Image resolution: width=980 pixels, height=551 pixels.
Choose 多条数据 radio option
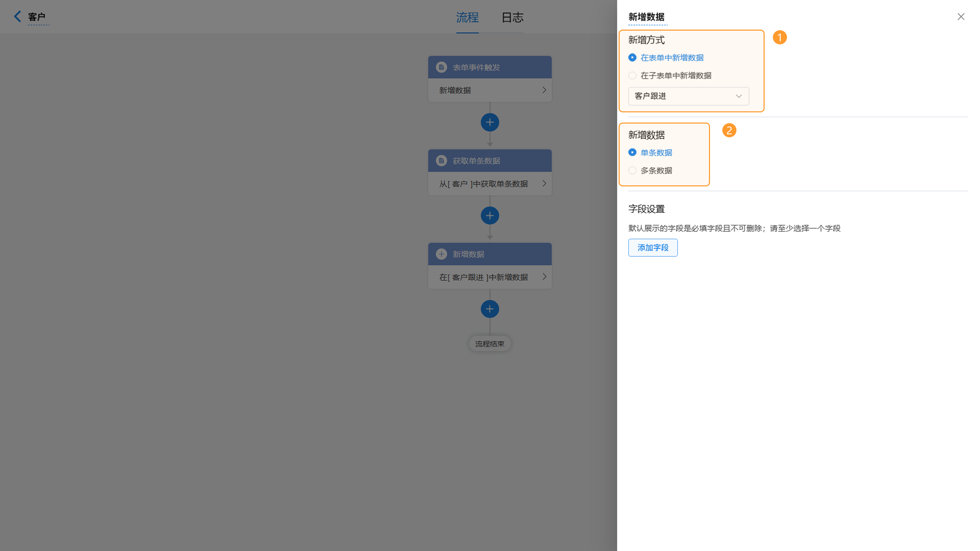632,170
